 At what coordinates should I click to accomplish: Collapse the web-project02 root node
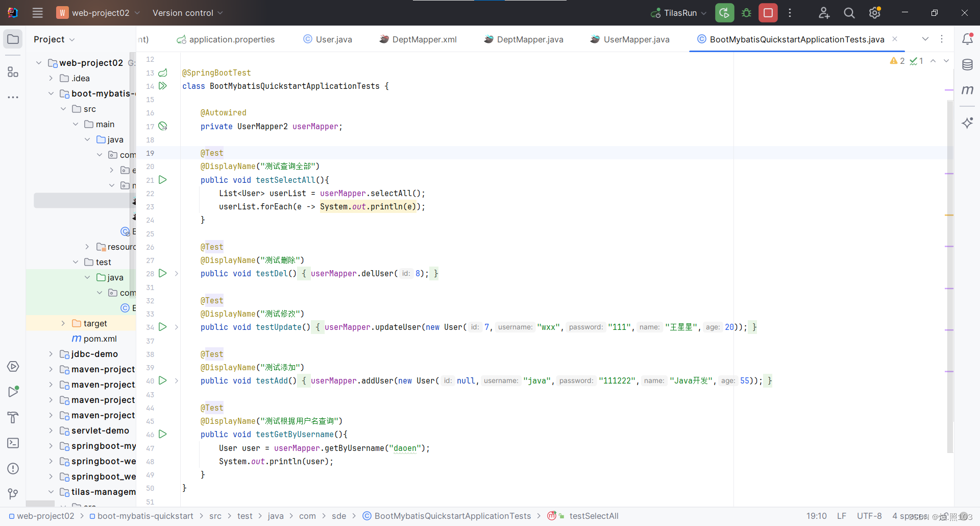coord(39,63)
